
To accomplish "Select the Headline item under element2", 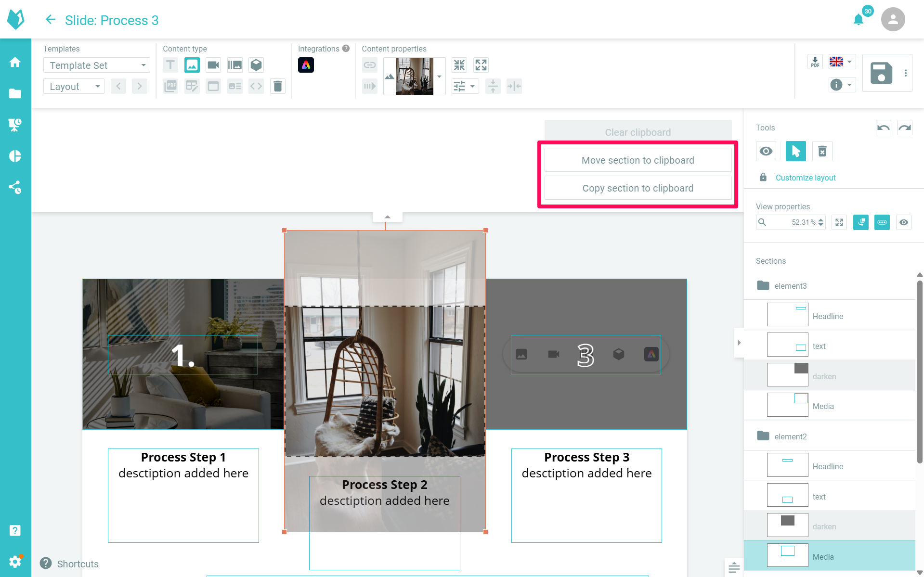I will click(x=827, y=466).
